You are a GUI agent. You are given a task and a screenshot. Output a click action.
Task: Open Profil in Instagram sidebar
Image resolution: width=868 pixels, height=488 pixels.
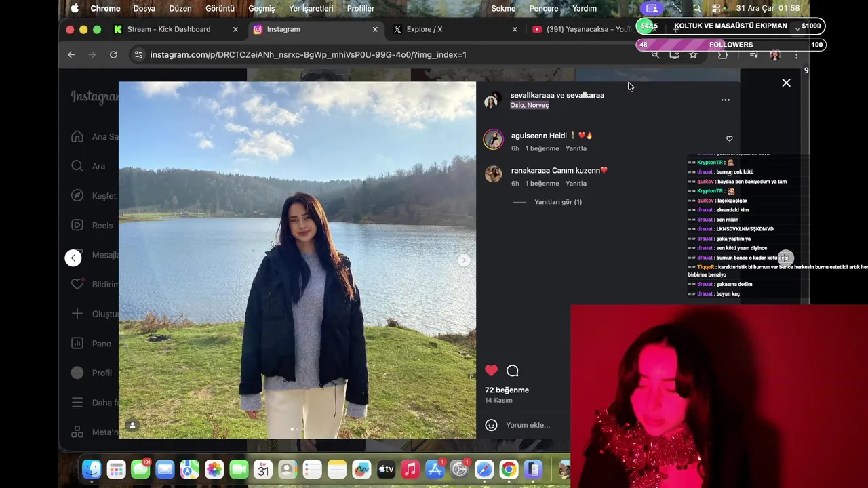click(x=77, y=373)
